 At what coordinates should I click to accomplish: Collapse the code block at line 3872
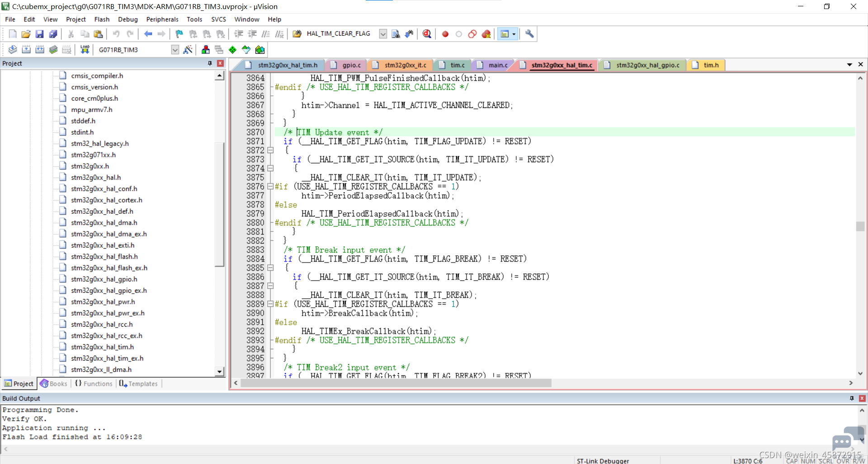(x=270, y=150)
